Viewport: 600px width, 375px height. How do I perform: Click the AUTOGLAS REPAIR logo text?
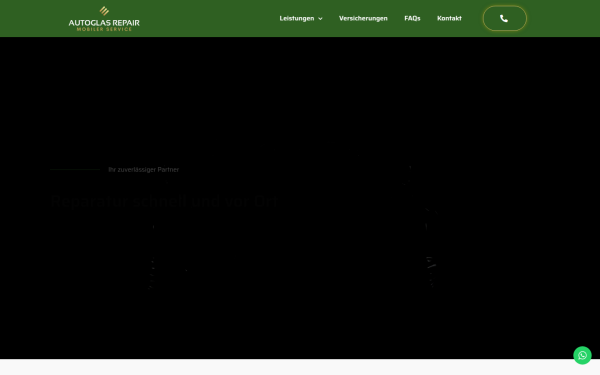(104, 23)
